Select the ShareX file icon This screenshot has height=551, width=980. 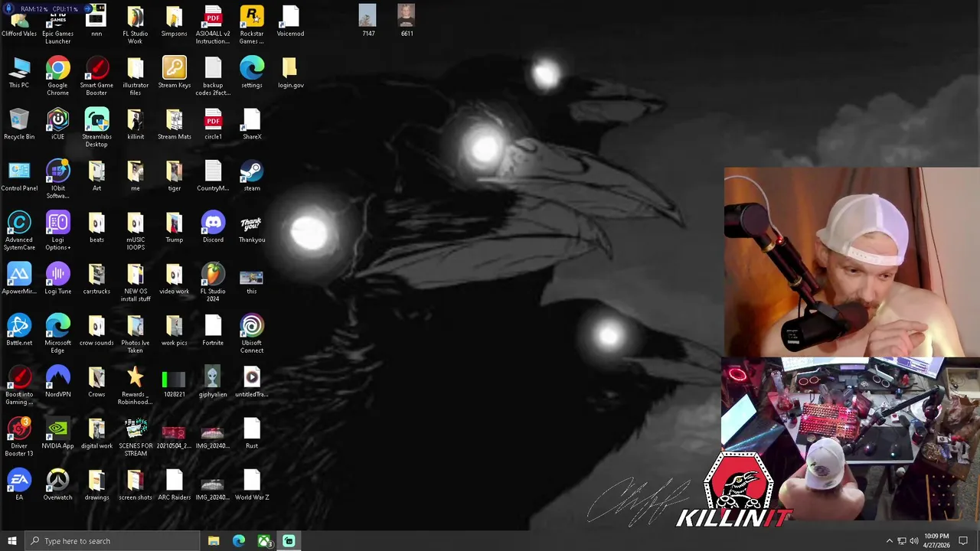pos(252,124)
